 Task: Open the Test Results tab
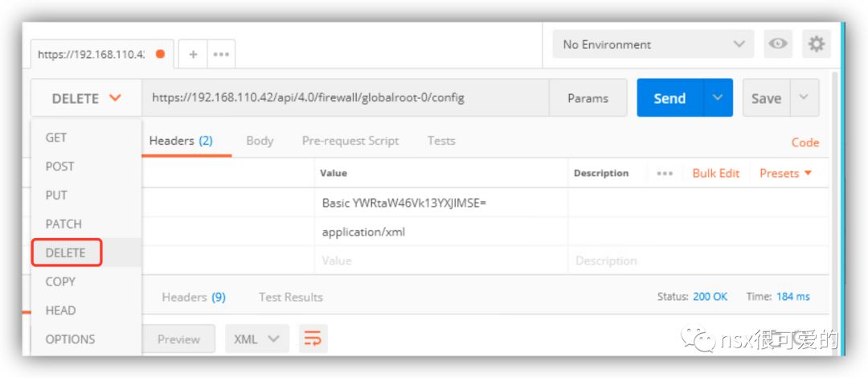[x=291, y=297]
